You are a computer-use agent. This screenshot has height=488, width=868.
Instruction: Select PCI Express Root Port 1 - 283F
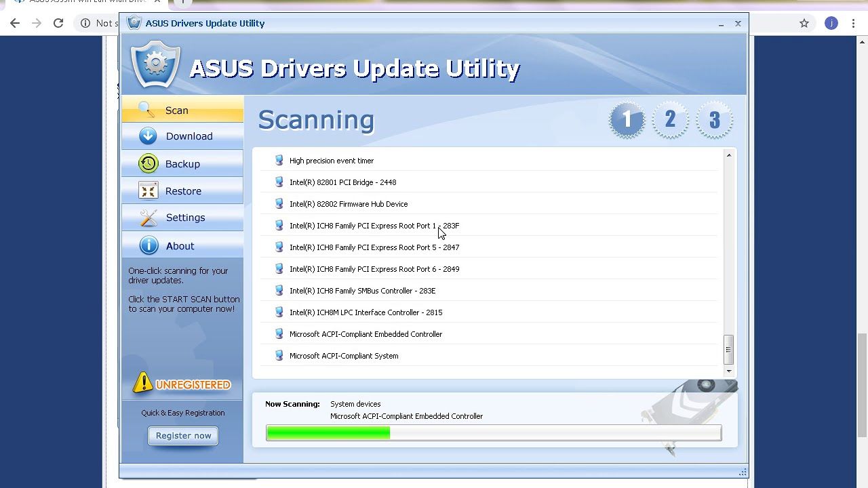(x=488, y=226)
